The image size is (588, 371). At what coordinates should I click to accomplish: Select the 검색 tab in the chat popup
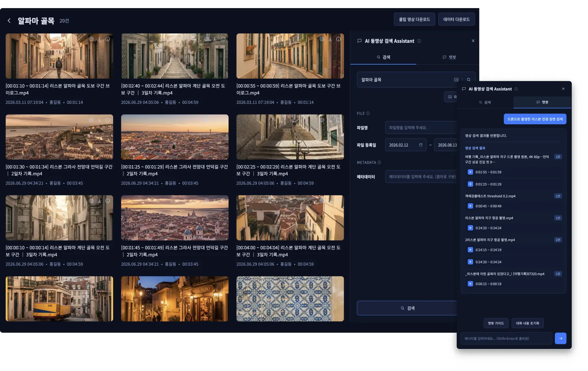485,102
